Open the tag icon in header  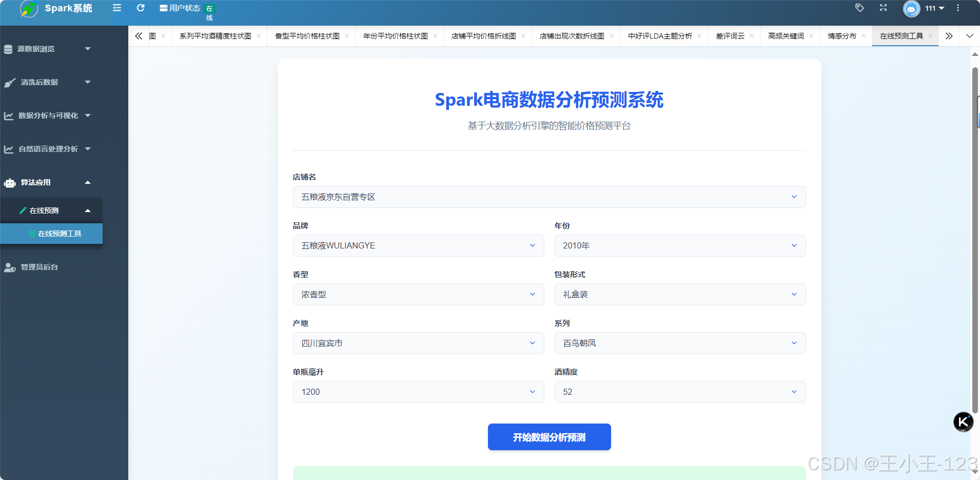(859, 8)
